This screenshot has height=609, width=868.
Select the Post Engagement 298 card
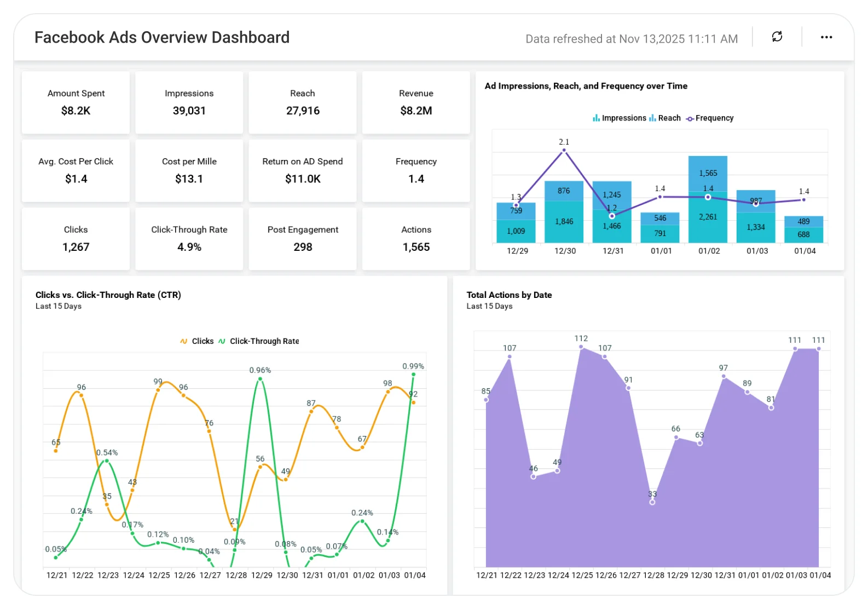303,239
